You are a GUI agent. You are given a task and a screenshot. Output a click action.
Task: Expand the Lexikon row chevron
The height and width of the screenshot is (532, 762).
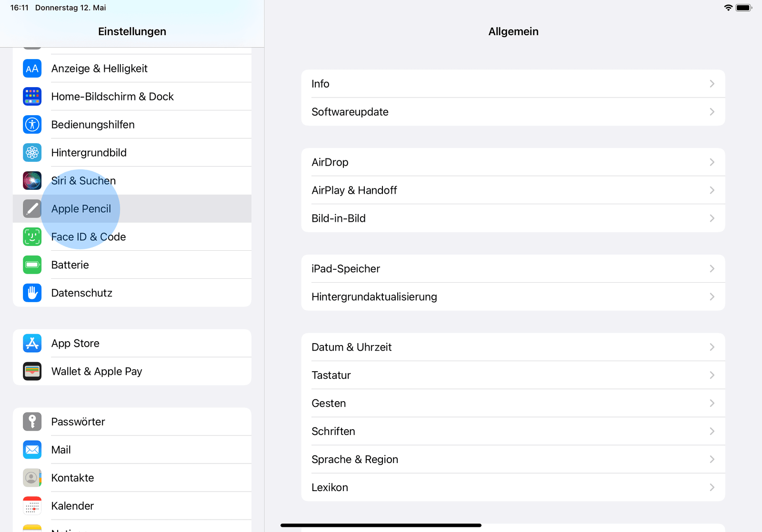(x=712, y=488)
